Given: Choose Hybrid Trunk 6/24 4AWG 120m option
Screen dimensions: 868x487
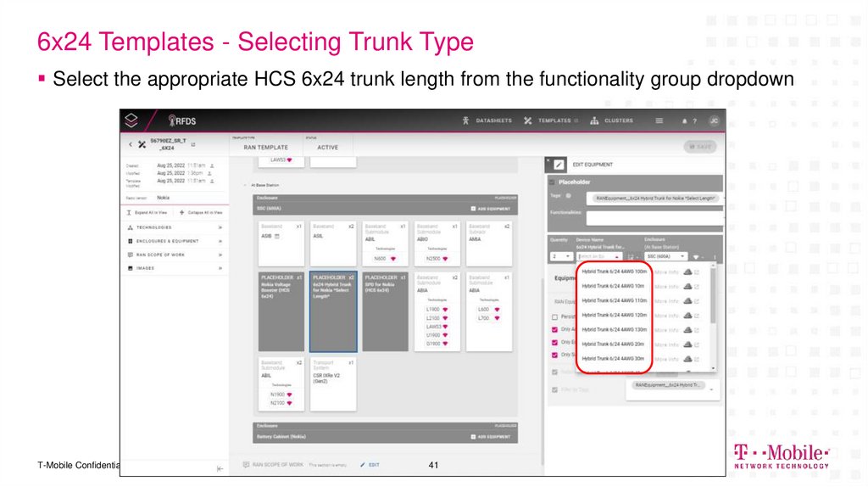Looking at the screenshot, I should point(615,315).
